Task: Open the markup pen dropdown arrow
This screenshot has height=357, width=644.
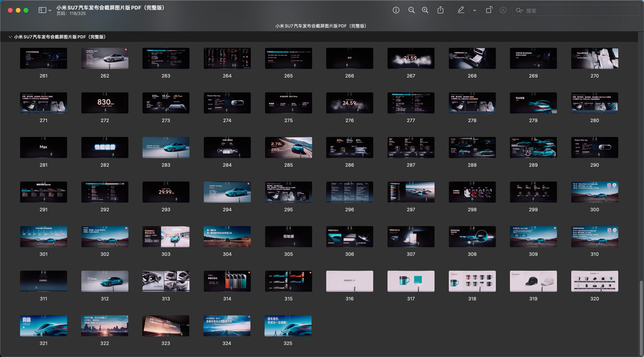Action: tap(474, 10)
